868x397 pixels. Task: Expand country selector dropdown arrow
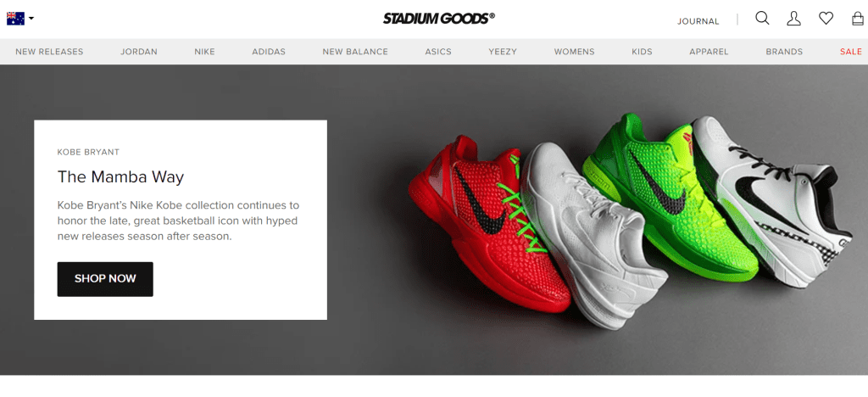(x=31, y=19)
